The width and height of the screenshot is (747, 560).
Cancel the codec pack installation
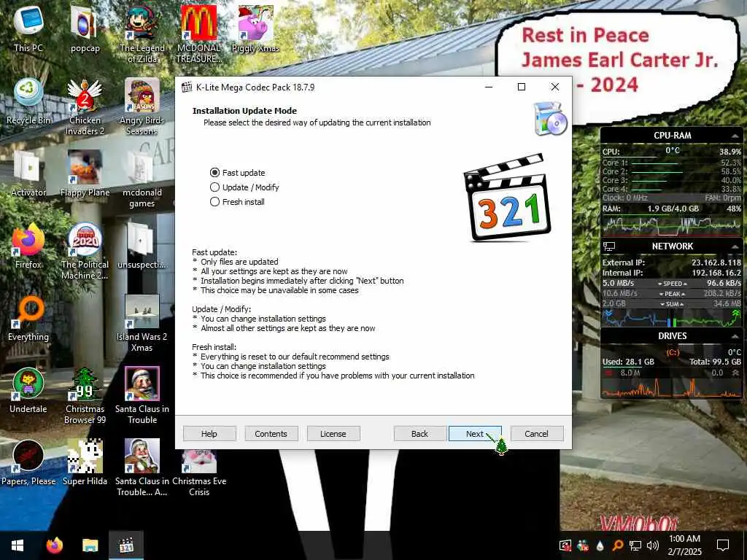coord(536,434)
